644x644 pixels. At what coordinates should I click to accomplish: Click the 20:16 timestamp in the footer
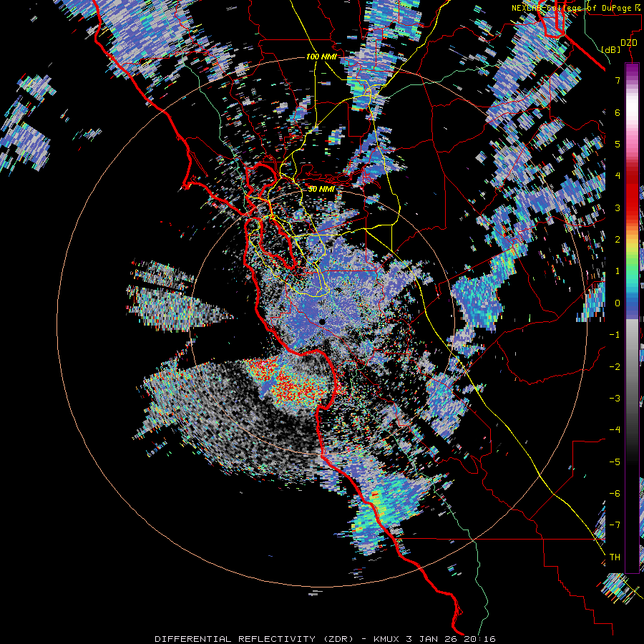pos(479,639)
